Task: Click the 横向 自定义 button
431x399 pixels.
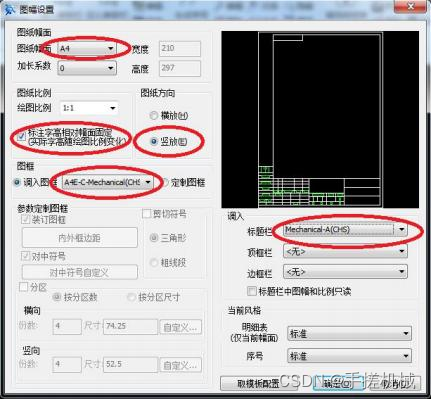Action: (180, 327)
